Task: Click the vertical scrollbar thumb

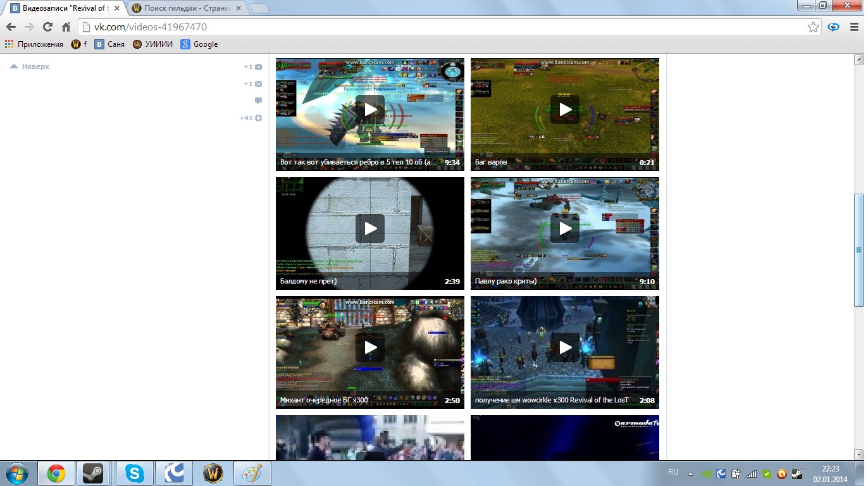Action: pos(859,250)
